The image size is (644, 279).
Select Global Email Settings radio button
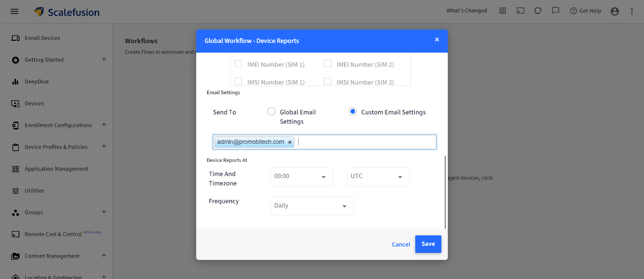point(271,112)
